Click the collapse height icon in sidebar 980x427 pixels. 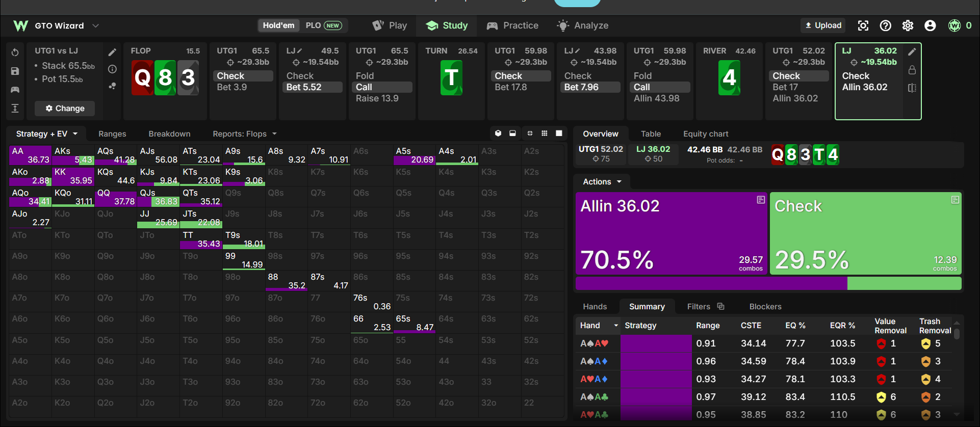(x=15, y=108)
